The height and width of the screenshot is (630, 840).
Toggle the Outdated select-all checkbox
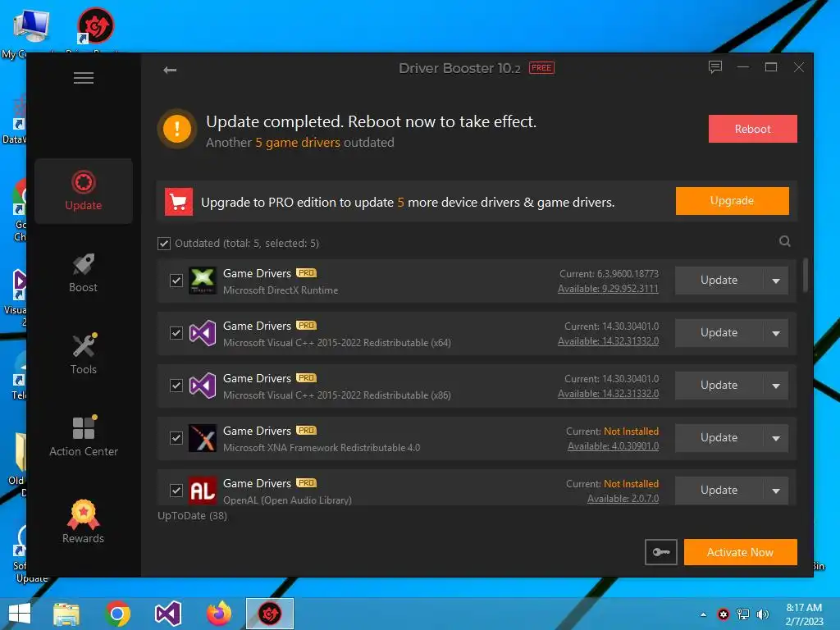pyautogui.click(x=164, y=244)
